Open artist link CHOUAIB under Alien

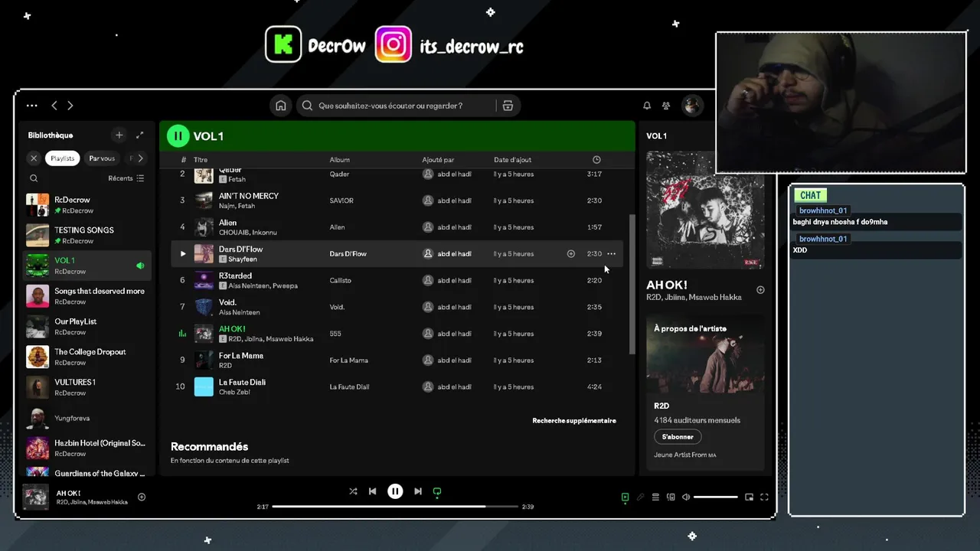[234, 233]
